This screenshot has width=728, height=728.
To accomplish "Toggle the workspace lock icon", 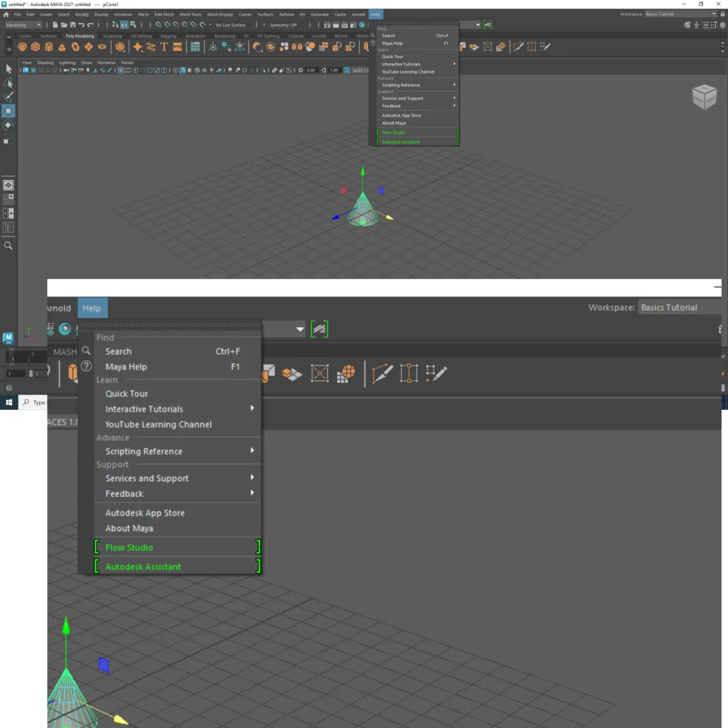I will pos(723,14).
